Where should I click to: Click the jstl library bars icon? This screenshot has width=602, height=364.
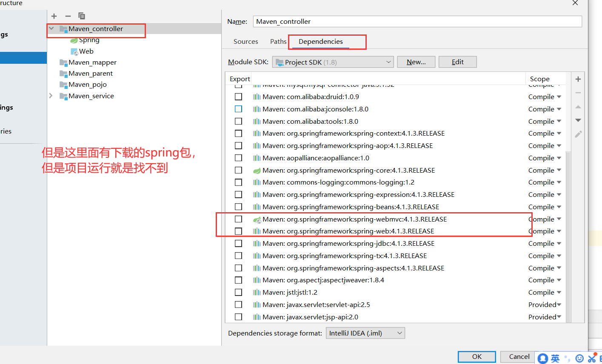click(x=257, y=293)
